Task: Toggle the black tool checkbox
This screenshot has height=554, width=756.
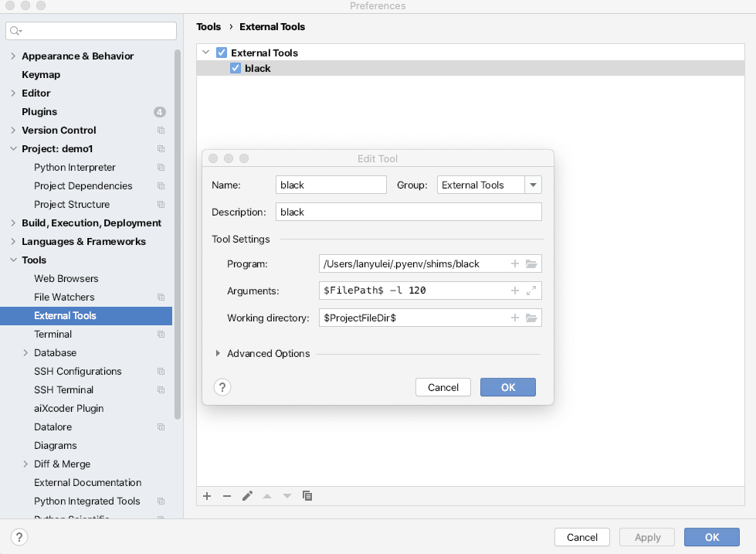Action: point(236,68)
